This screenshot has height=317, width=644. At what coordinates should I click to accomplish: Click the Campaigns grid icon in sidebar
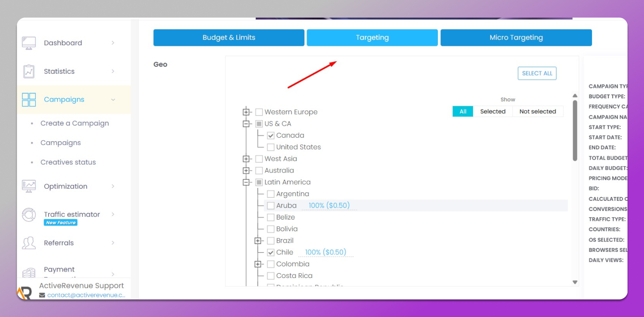(28, 100)
